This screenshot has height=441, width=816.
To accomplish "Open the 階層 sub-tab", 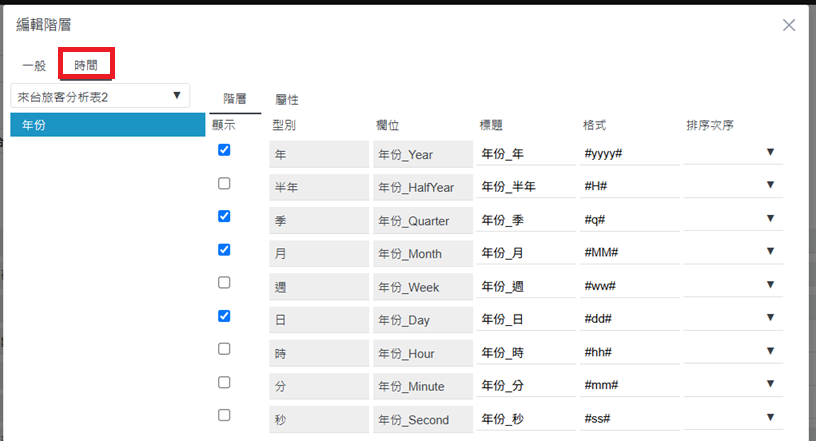I will pos(235,99).
